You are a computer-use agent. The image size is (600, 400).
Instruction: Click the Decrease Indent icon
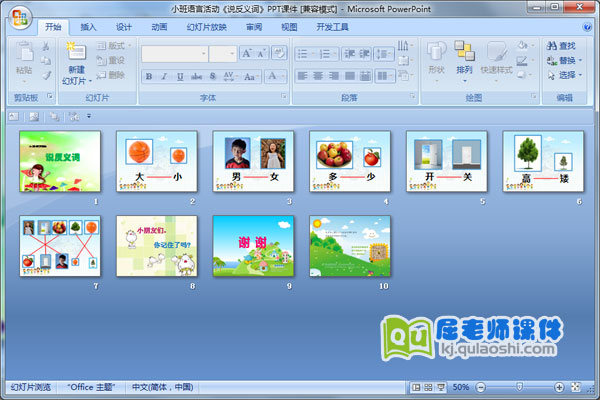tap(349, 54)
